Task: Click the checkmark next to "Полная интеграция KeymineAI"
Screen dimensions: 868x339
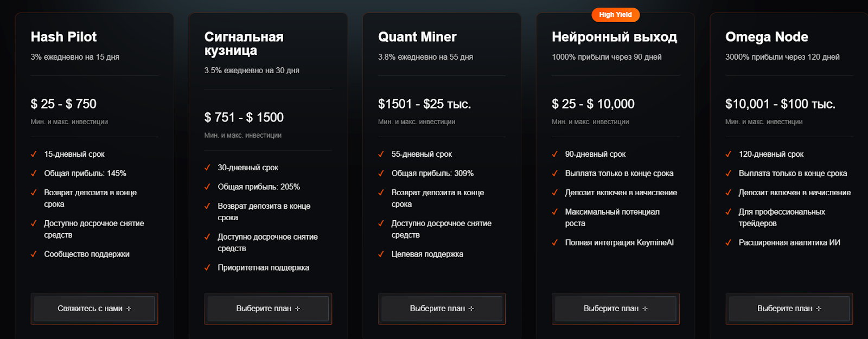Action: [x=554, y=243]
